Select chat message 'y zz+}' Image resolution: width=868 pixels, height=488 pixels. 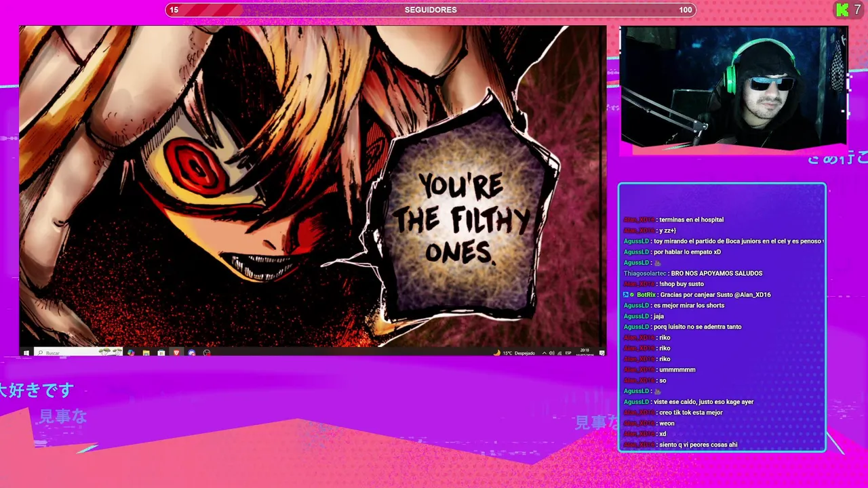coord(667,230)
